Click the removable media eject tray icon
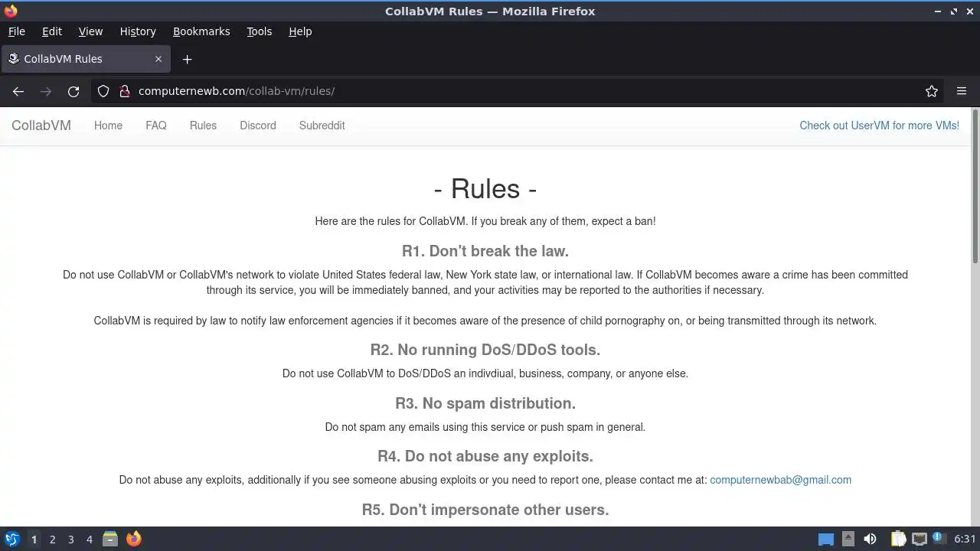Screen dimensions: 980x551 pyautogui.click(x=848, y=539)
